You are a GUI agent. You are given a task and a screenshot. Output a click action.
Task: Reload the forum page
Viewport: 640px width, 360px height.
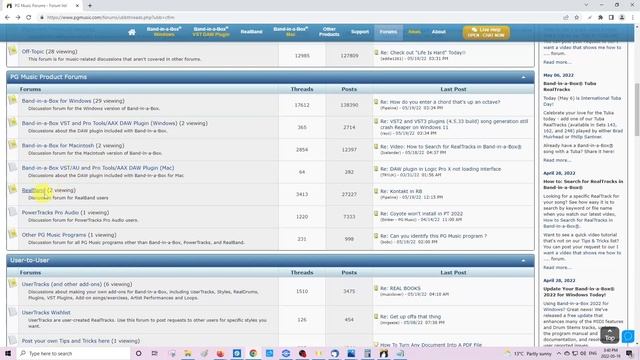[29, 18]
